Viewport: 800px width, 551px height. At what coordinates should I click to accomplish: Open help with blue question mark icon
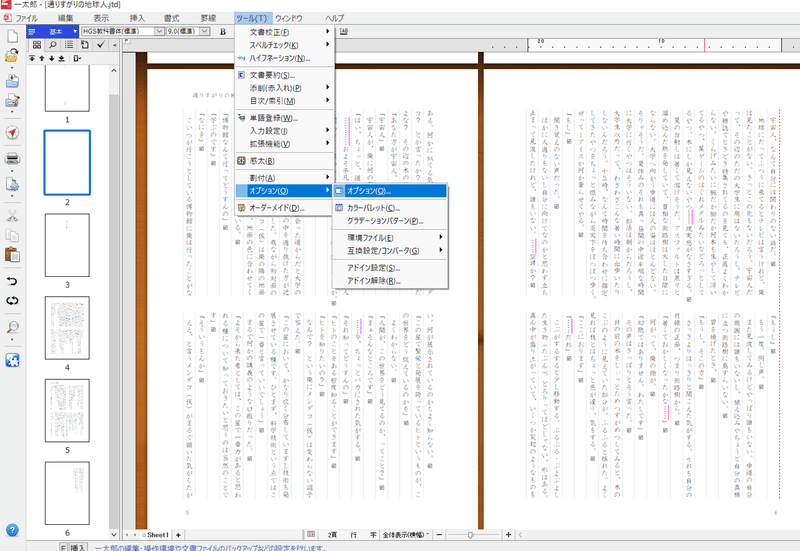click(x=12, y=530)
